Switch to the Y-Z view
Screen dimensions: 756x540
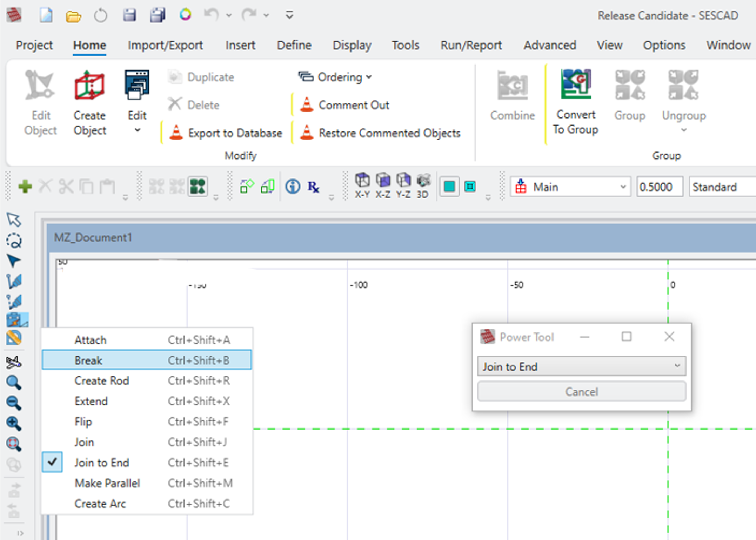403,185
